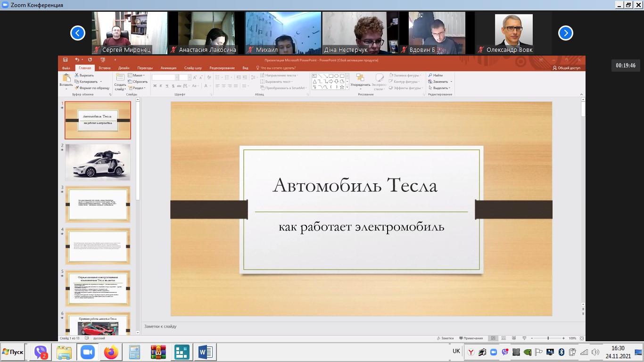Toggle Заметки notes pane in status bar
Image resolution: width=644 pixels, height=362 pixels.
coord(445,338)
